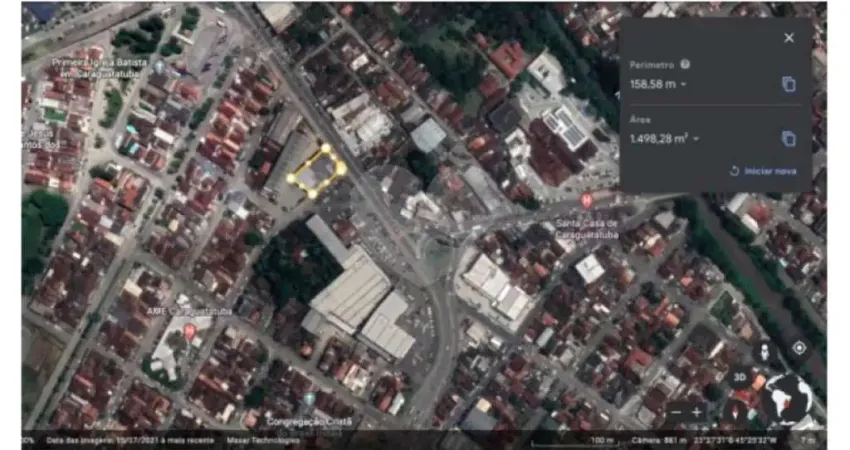Copy the area value to clipboard
The width and height of the screenshot is (850, 450).
(x=788, y=139)
